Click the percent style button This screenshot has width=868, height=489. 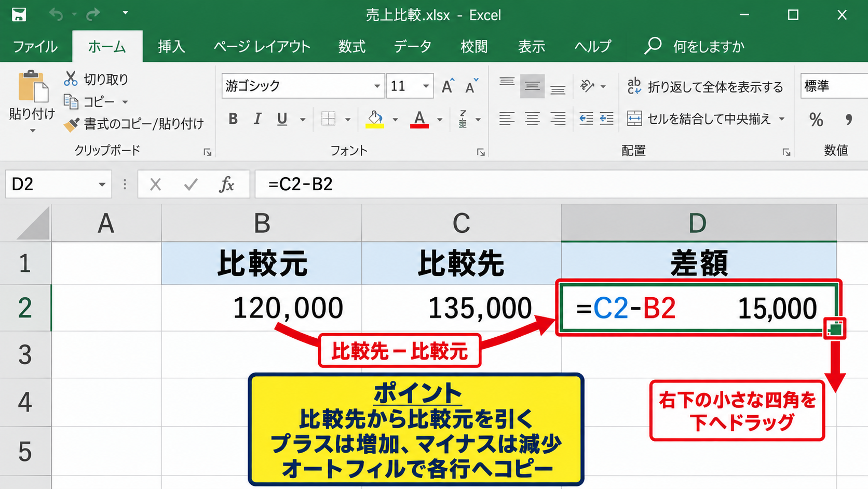816,120
